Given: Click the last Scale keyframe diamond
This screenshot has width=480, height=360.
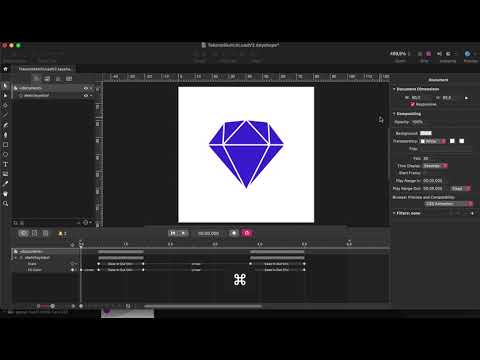Looking at the screenshot, I should [x=304, y=264].
